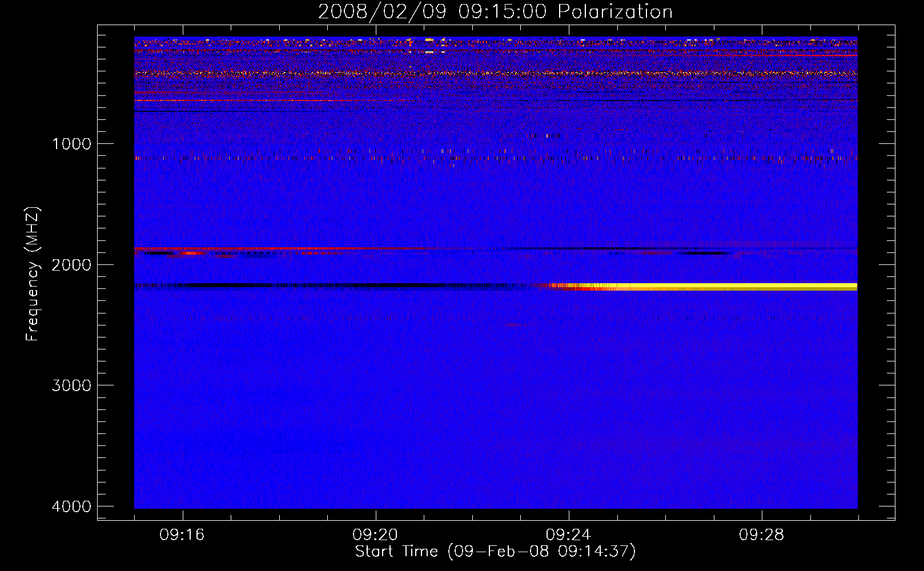
Task: Click the 09:20 time tick label
Action: tap(375, 535)
